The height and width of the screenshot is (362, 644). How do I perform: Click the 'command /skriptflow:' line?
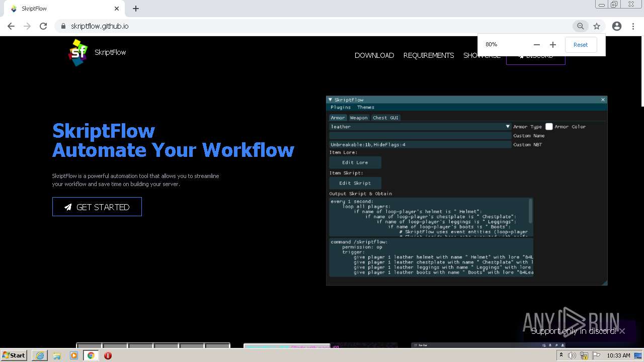click(x=359, y=242)
